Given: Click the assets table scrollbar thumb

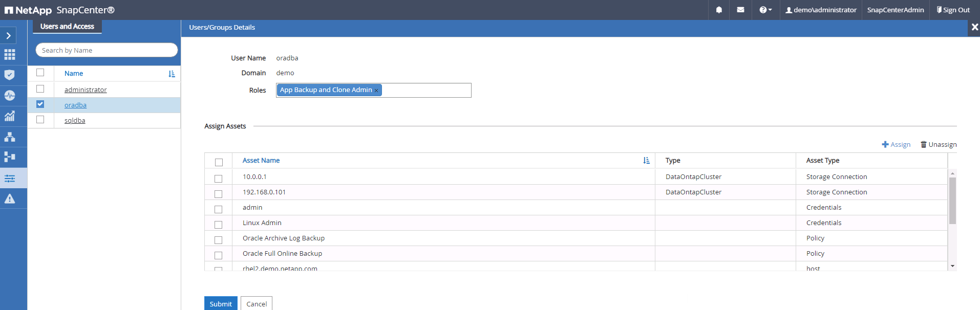Looking at the screenshot, I should click(x=952, y=201).
